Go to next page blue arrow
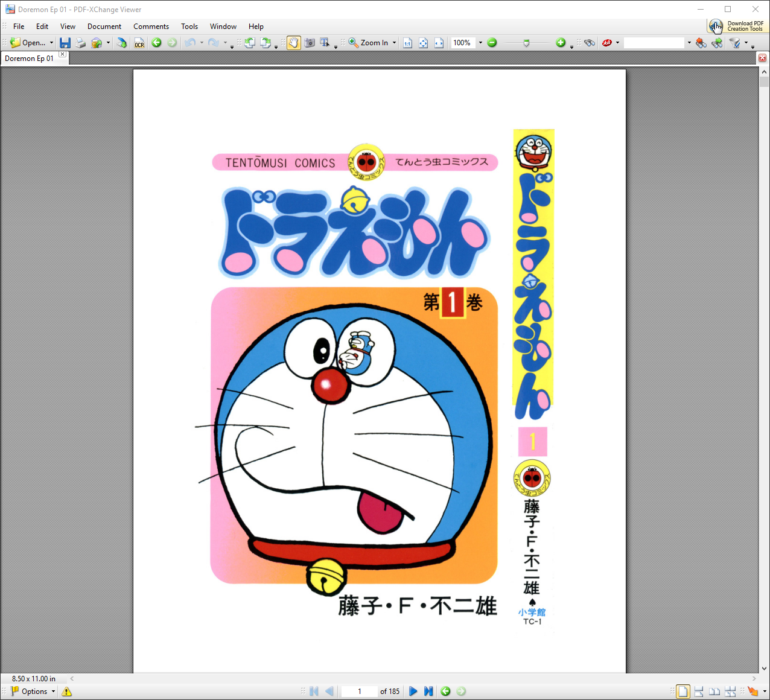The height and width of the screenshot is (700, 770). click(x=413, y=692)
